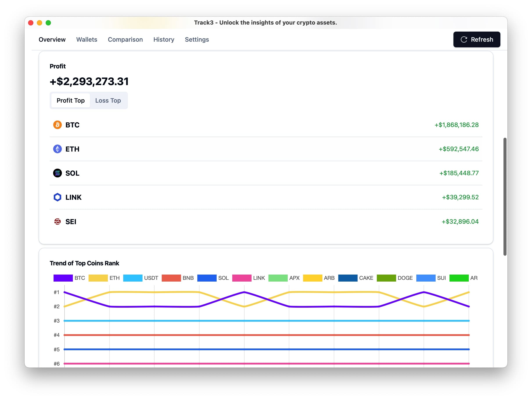Toggle BTC series via purple legend swatch
Image resolution: width=532 pixels, height=400 pixels.
(x=63, y=278)
